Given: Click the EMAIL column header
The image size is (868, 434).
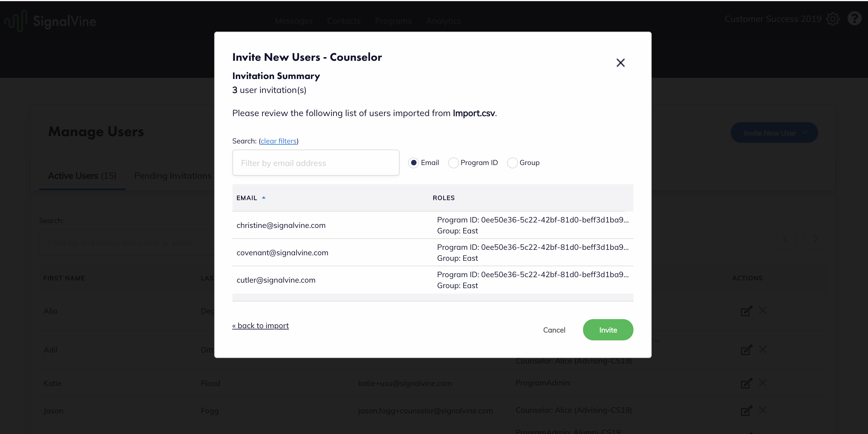Looking at the screenshot, I should tap(247, 198).
